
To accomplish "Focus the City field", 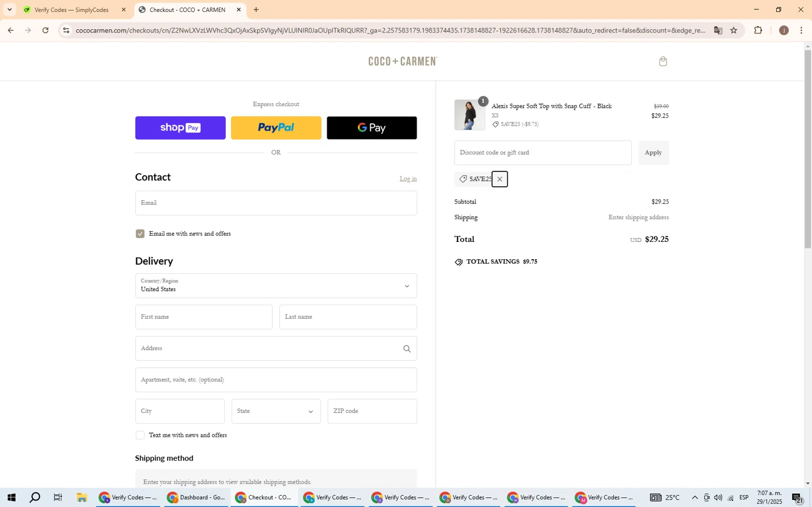I will coord(180,411).
